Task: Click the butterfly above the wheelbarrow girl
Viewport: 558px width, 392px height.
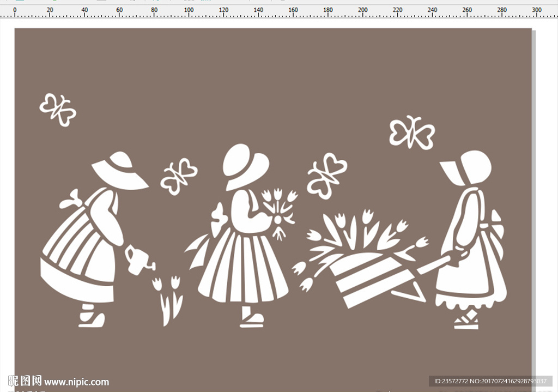Action: click(x=411, y=132)
